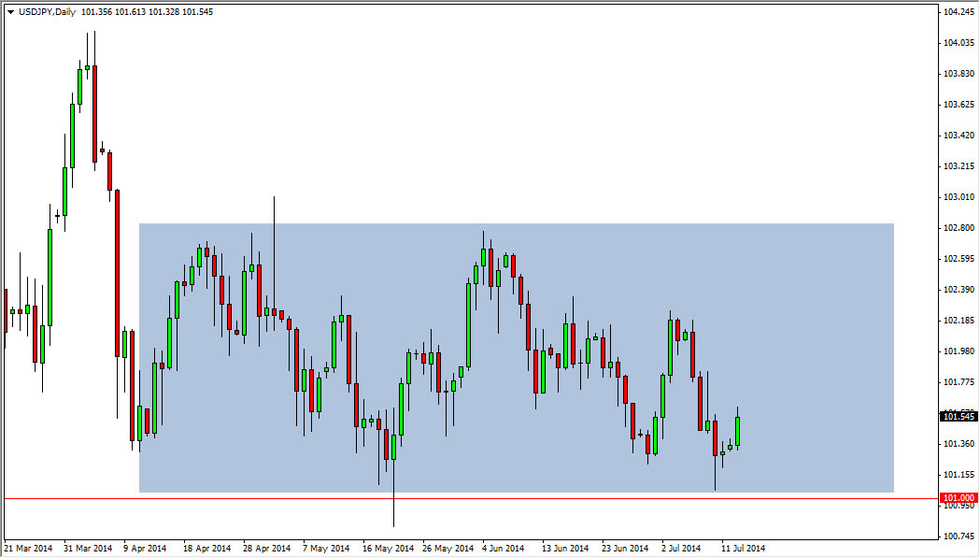
Task: Click the 101.775 price axis label
Action: coord(959,381)
